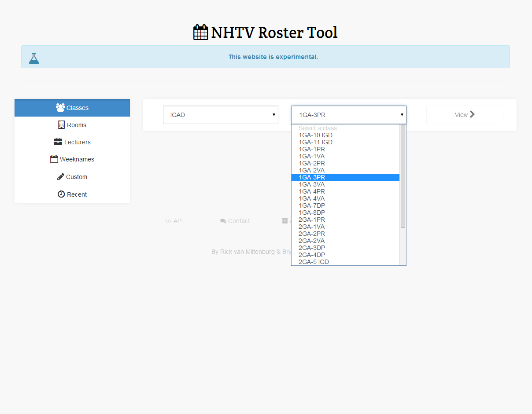Select class 1GA-3VA from the list
This screenshot has height=414, width=532.
(345, 184)
